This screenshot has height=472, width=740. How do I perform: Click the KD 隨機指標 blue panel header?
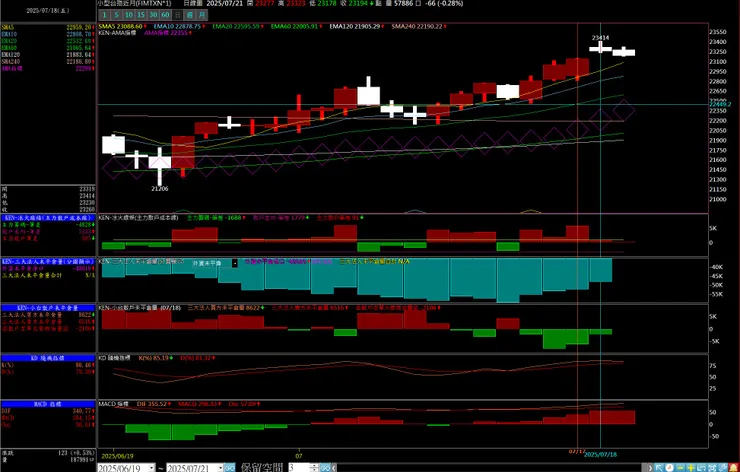[48, 358]
